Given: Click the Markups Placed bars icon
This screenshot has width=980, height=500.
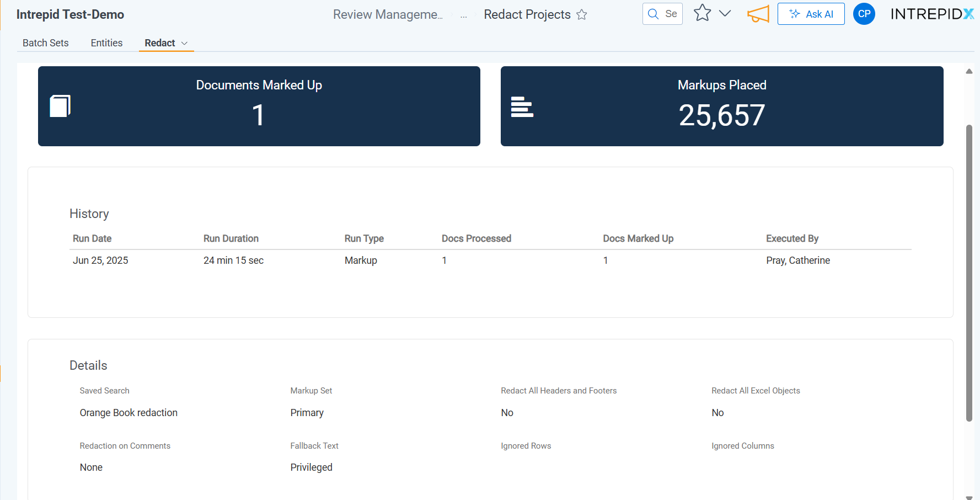Looking at the screenshot, I should 522,107.
